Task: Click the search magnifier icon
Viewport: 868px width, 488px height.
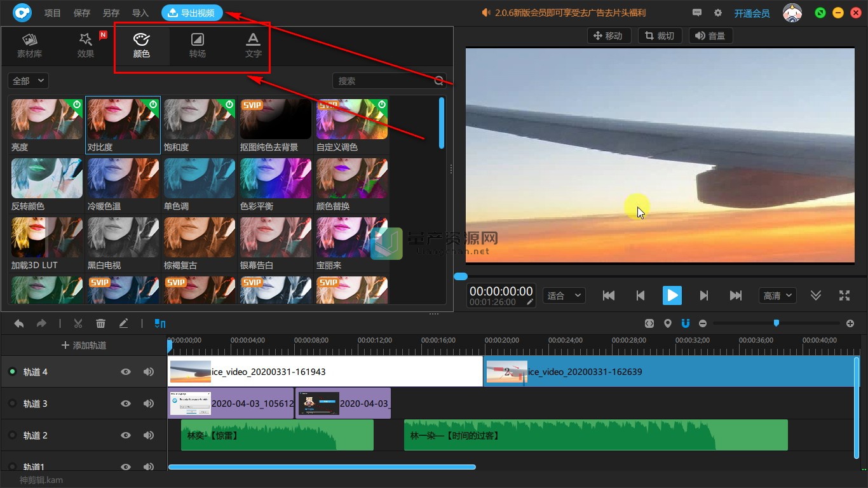Action: (x=439, y=81)
